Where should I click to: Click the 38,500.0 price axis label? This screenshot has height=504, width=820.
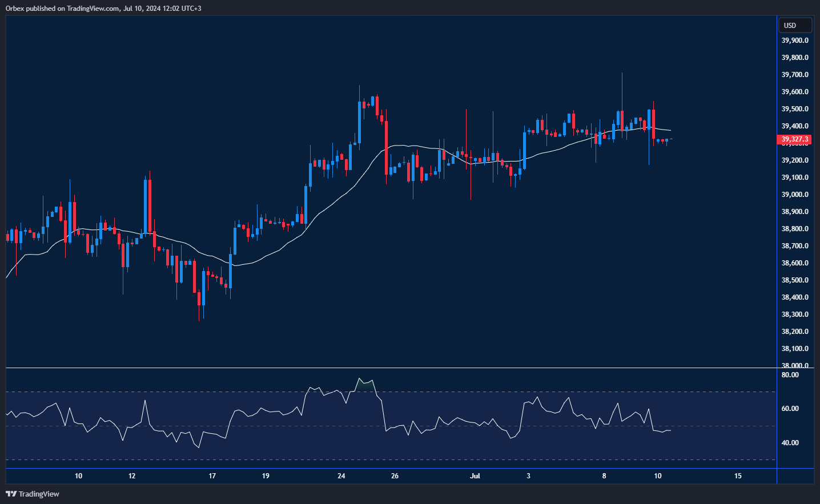click(x=794, y=280)
